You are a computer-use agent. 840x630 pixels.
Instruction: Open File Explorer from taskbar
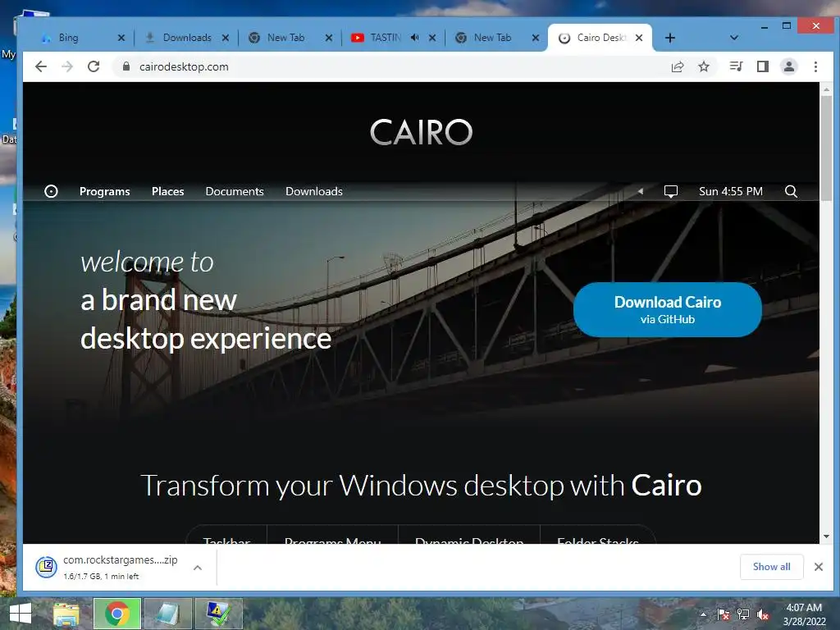click(66, 614)
